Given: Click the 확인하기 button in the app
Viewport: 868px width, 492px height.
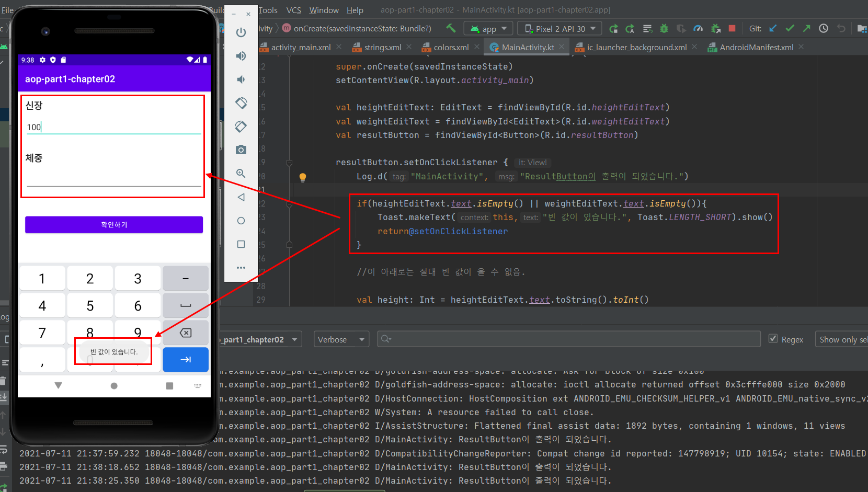Looking at the screenshot, I should (x=114, y=225).
